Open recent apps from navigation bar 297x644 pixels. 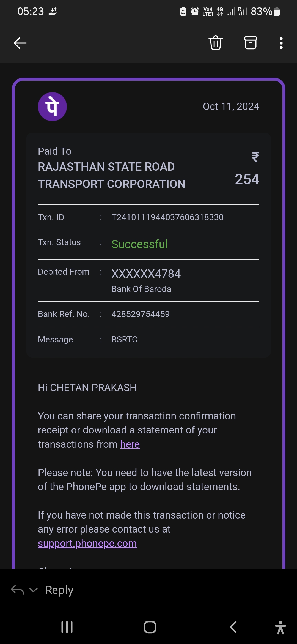click(x=67, y=627)
